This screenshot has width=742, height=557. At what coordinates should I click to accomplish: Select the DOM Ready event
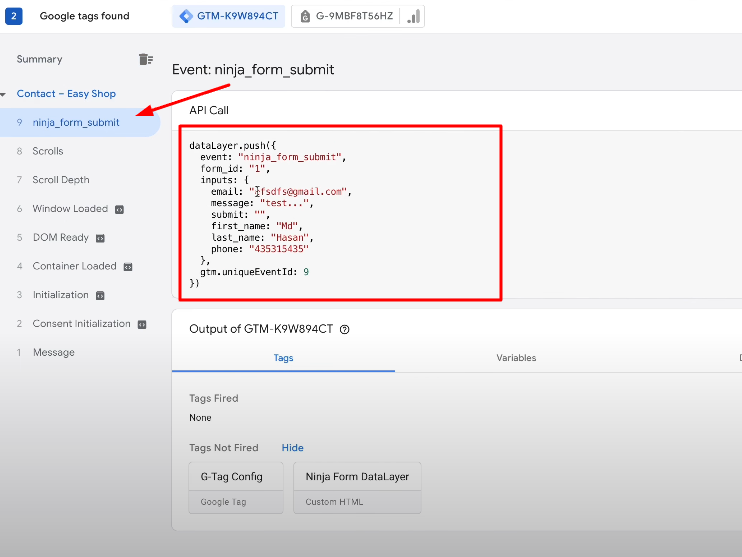click(x=61, y=238)
